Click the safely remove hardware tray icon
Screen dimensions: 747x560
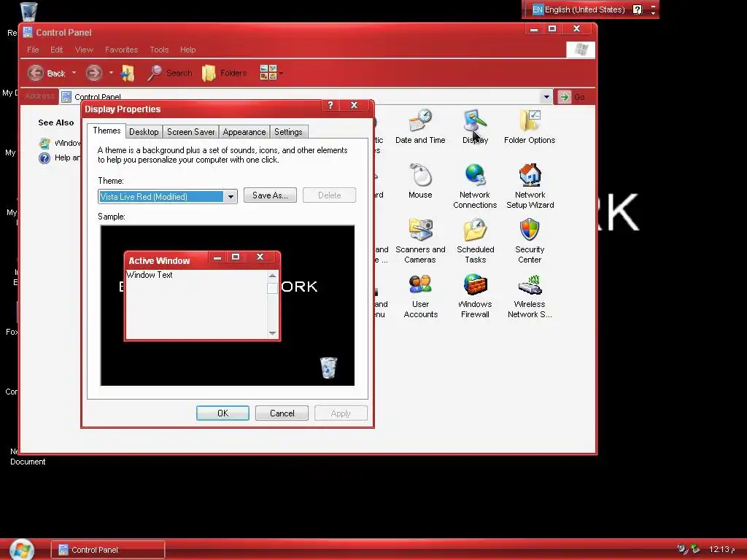pos(695,549)
